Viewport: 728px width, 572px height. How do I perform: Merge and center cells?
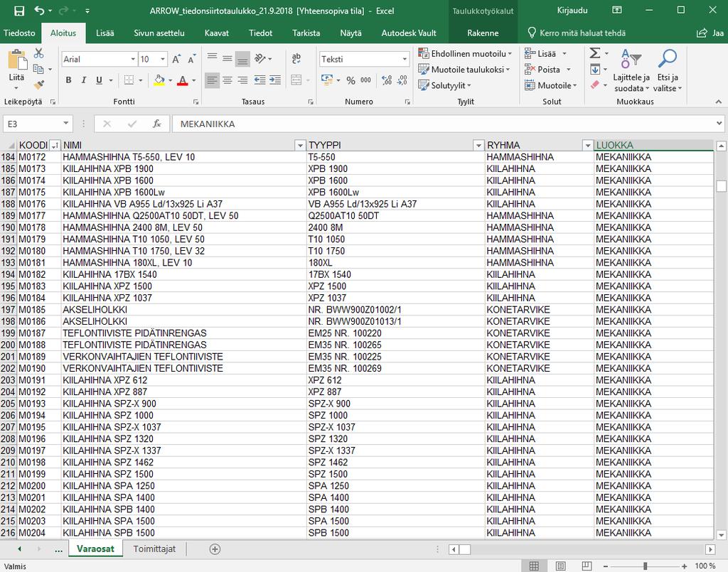pyautogui.click(x=296, y=80)
